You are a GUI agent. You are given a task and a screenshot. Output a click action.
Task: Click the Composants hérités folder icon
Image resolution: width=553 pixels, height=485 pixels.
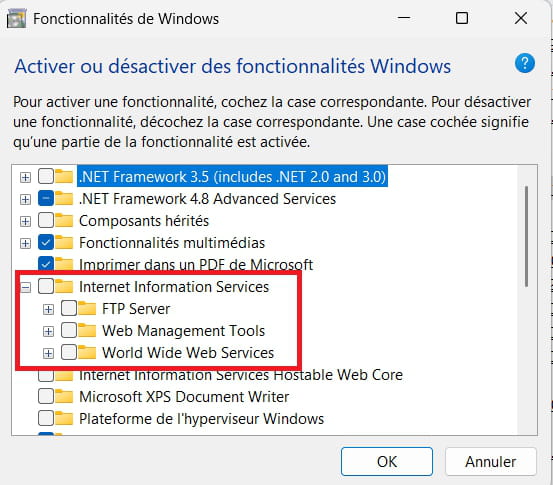click(x=64, y=221)
